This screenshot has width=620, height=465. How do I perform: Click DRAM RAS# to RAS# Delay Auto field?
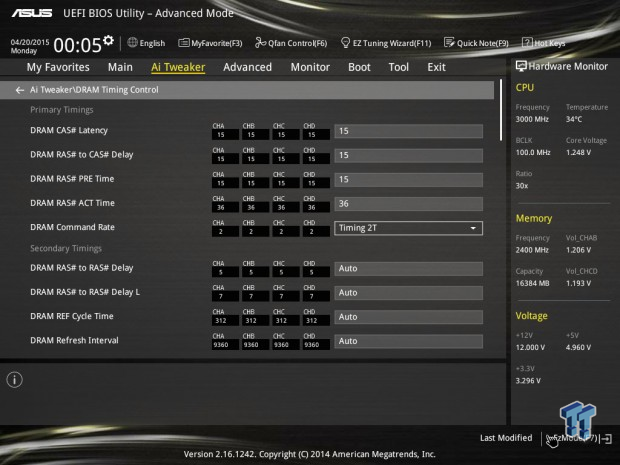click(x=408, y=269)
